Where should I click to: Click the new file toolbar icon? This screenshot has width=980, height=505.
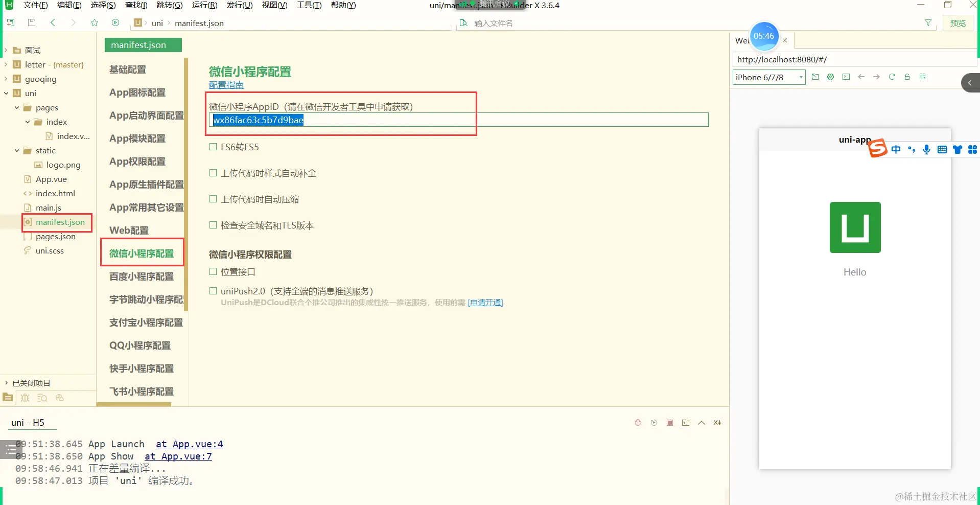[x=11, y=22]
